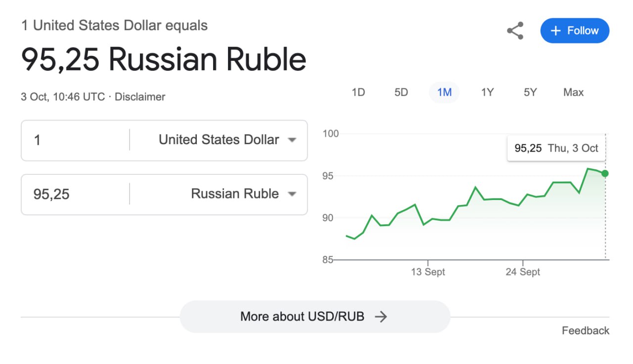Viewport: 633px width, 364px height.
Task: Click the green data point on chart
Action: click(x=605, y=173)
